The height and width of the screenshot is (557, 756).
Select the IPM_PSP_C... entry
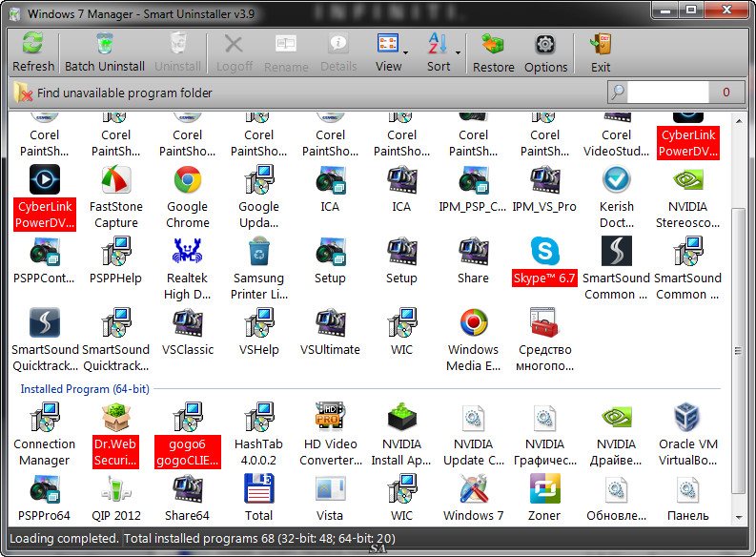pyautogui.click(x=474, y=189)
